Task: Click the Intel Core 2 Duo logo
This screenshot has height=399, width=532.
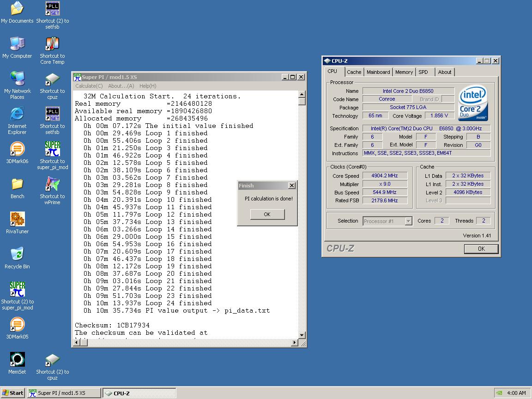Action: click(473, 103)
